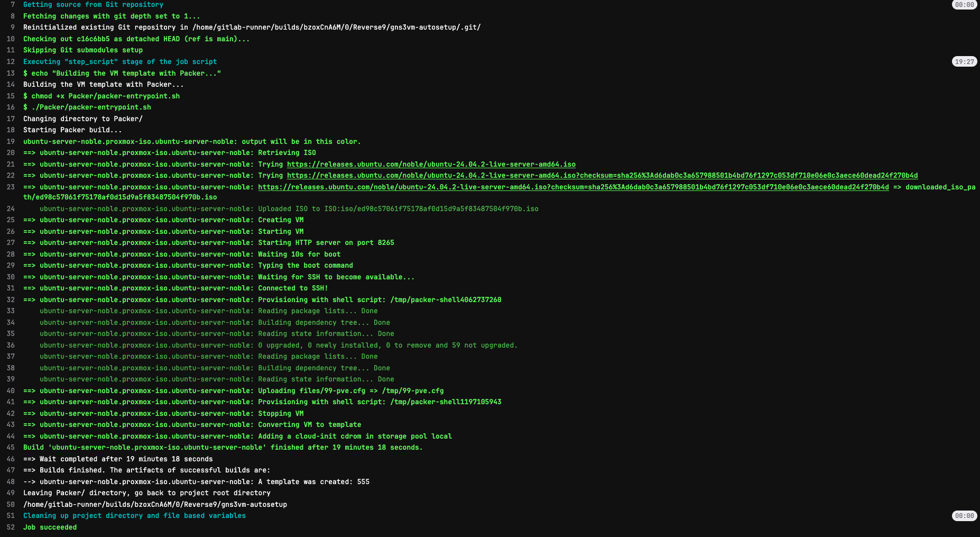Collapse the "Executing step_script stage" section header
This screenshot has height=537, width=980.
pos(120,62)
